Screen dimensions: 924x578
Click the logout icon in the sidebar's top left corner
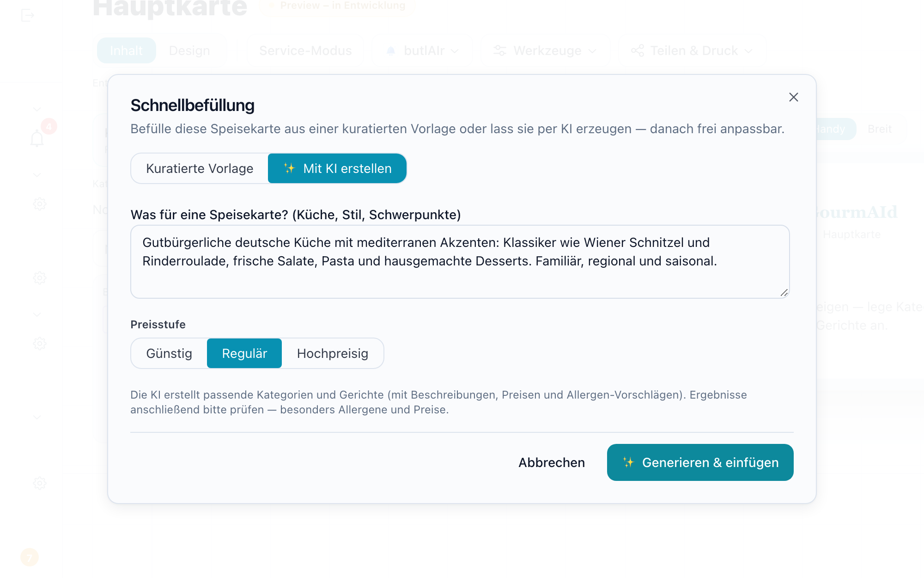(x=28, y=15)
